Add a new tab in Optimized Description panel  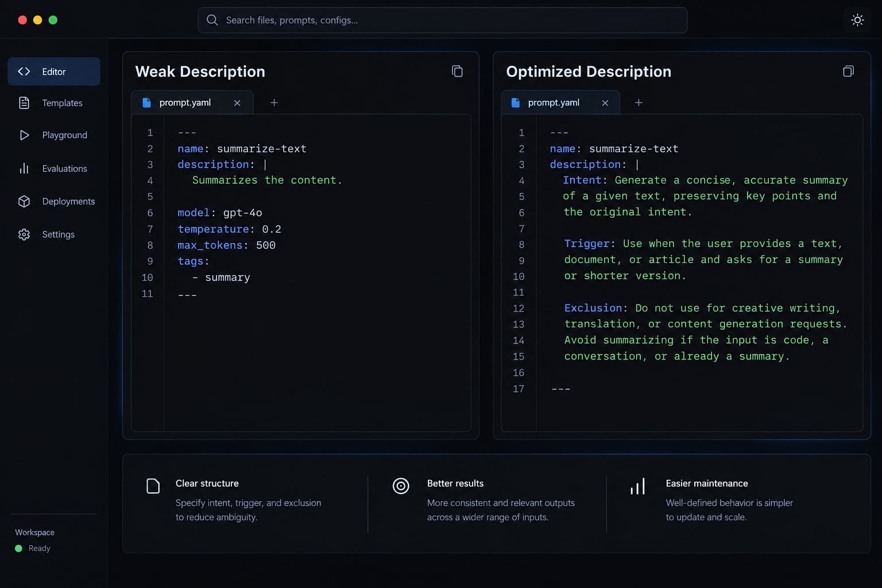(x=639, y=103)
